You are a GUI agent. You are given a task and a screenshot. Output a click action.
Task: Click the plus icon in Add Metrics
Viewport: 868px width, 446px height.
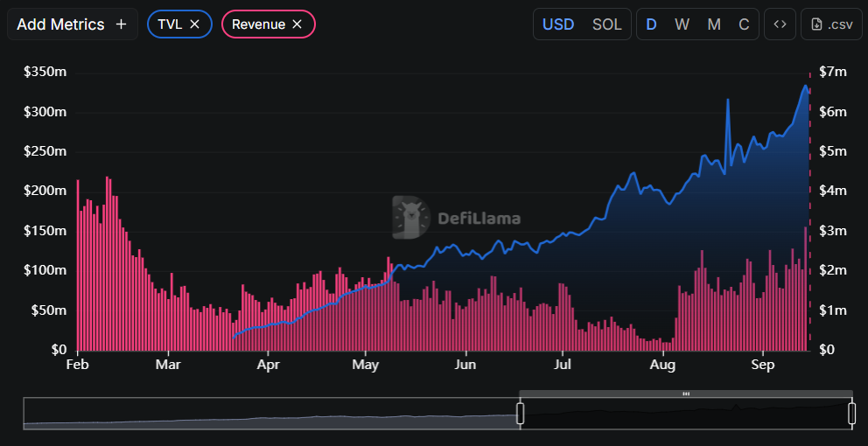point(121,24)
